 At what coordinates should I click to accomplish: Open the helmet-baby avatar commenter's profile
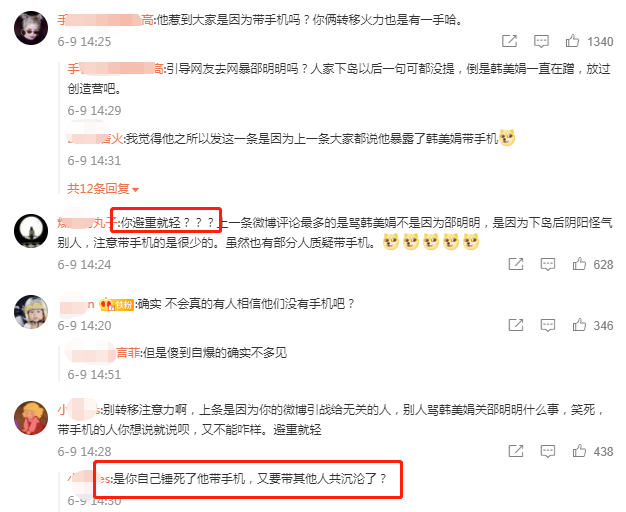point(31,312)
